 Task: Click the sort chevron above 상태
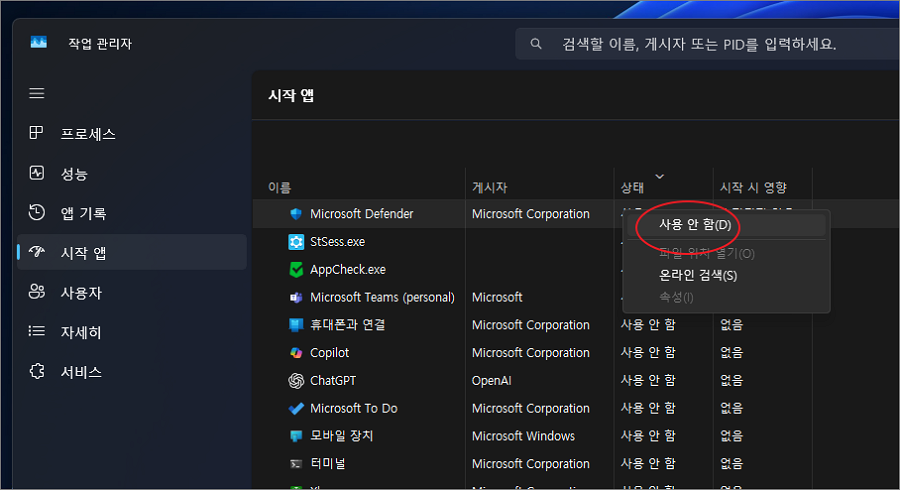pos(660,176)
